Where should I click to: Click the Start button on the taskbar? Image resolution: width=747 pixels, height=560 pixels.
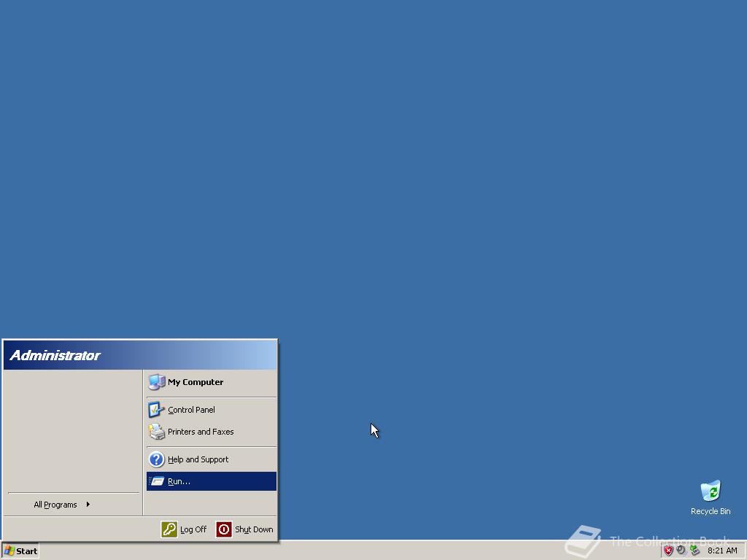(x=20, y=551)
